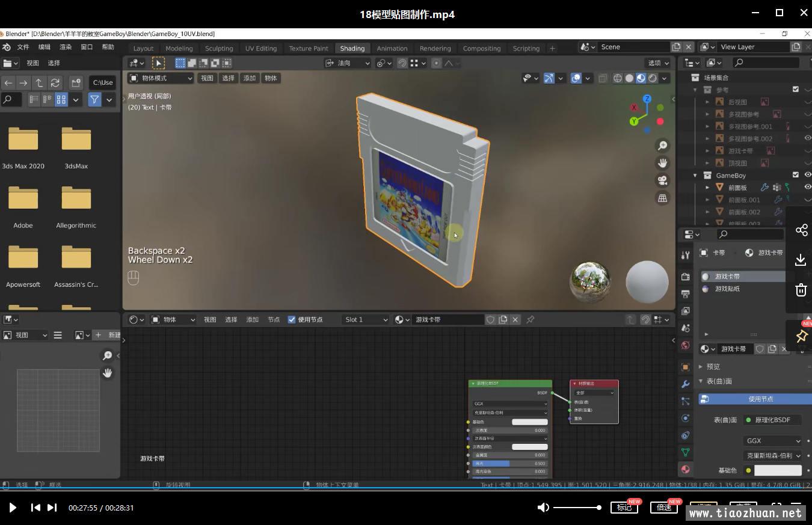Toggle proportional editing in viewport header

(x=437, y=63)
